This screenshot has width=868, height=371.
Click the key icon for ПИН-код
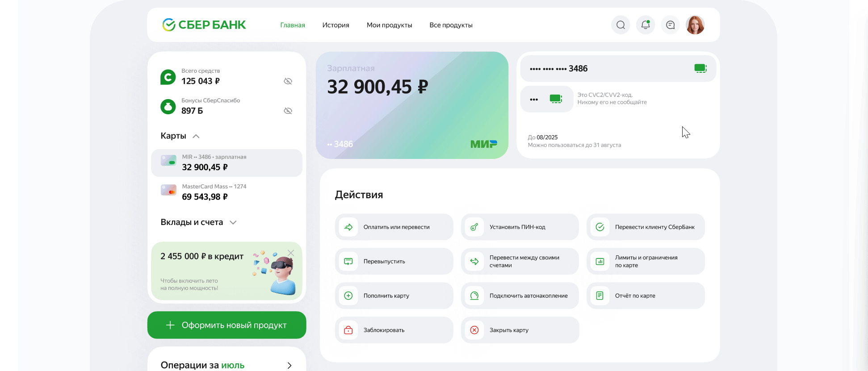point(474,227)
